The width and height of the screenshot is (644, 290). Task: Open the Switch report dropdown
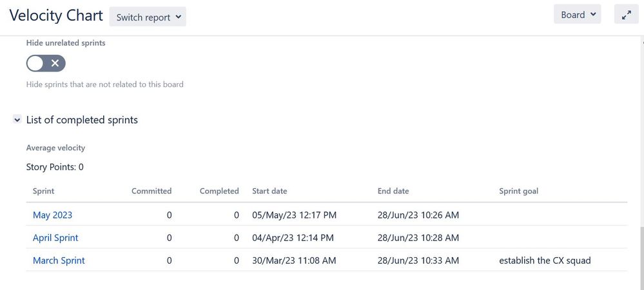tap(148, 17)
